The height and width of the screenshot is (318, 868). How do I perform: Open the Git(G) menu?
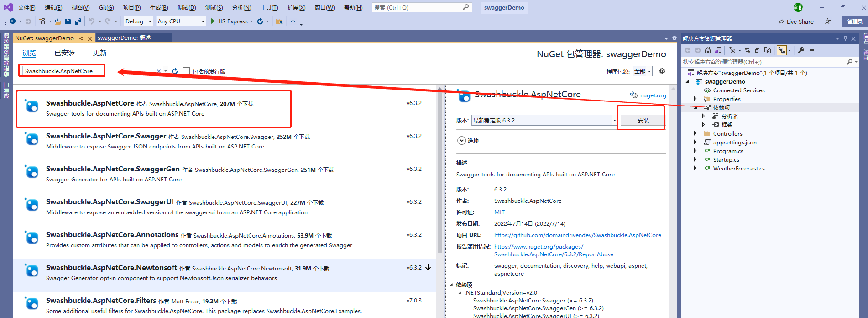(106, 8)
